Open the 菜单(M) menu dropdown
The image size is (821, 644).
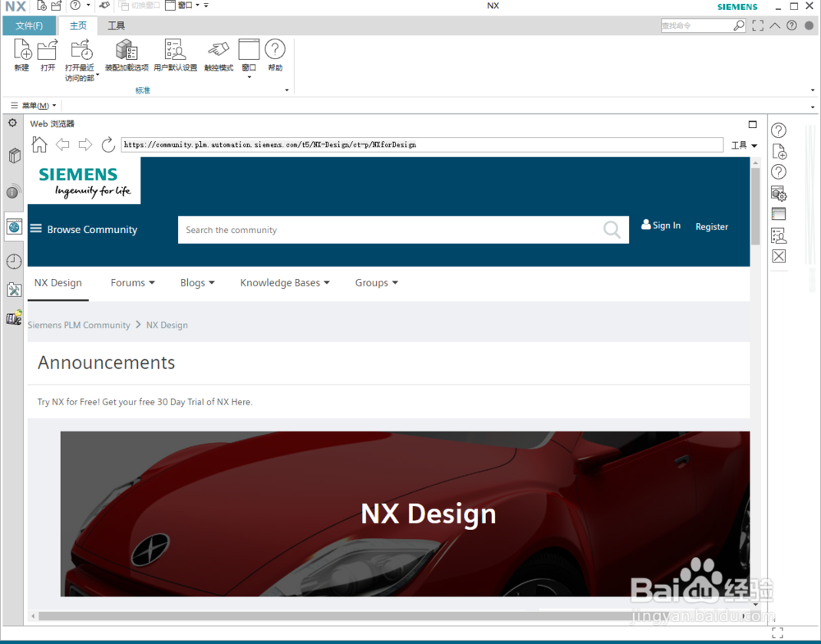(34, 105)
